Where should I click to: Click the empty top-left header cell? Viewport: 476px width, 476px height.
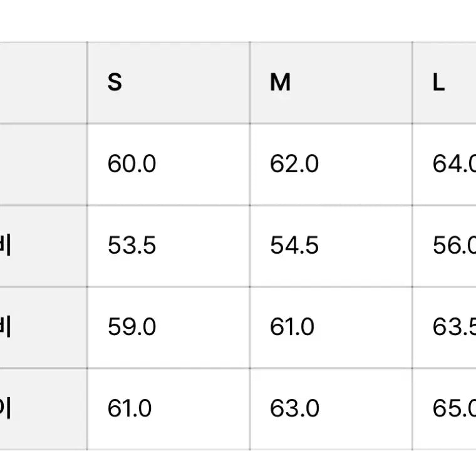43,83
